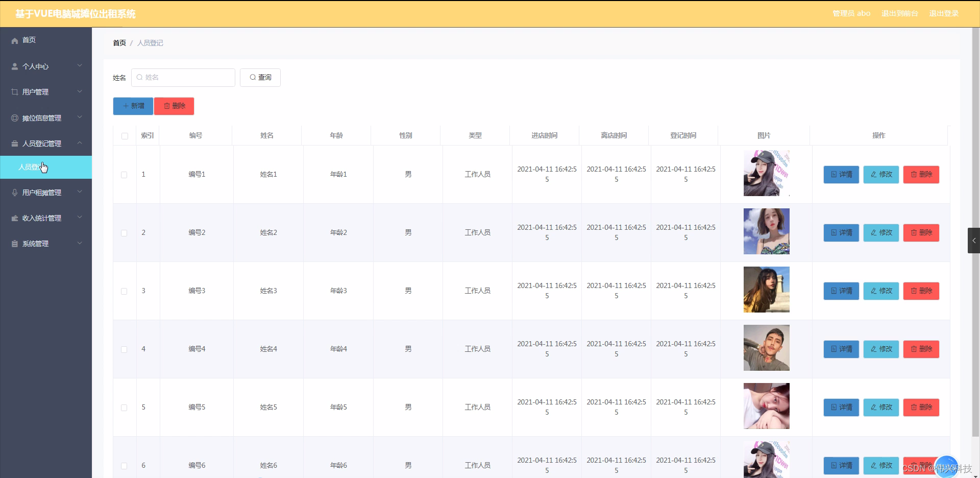Image resolution: width=980 pixels, height=478 pixels.
Task: Click the 查询 search button
Action: pyautogui.click(x=260, y=78)
